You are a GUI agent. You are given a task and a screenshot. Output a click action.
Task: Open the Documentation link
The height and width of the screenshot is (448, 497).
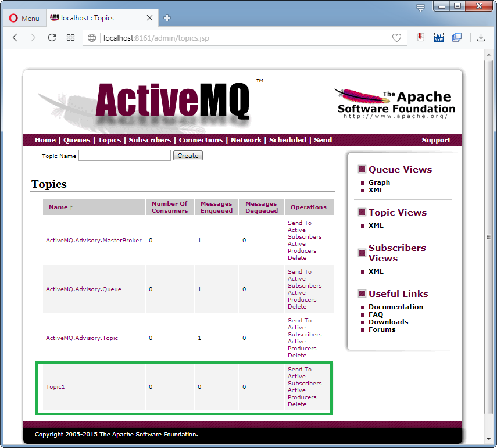[396, 307]
